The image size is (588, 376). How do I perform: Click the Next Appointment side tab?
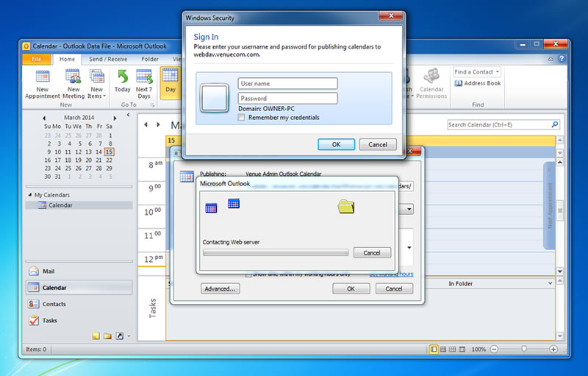pyautogui.click(x=549, y=205)
